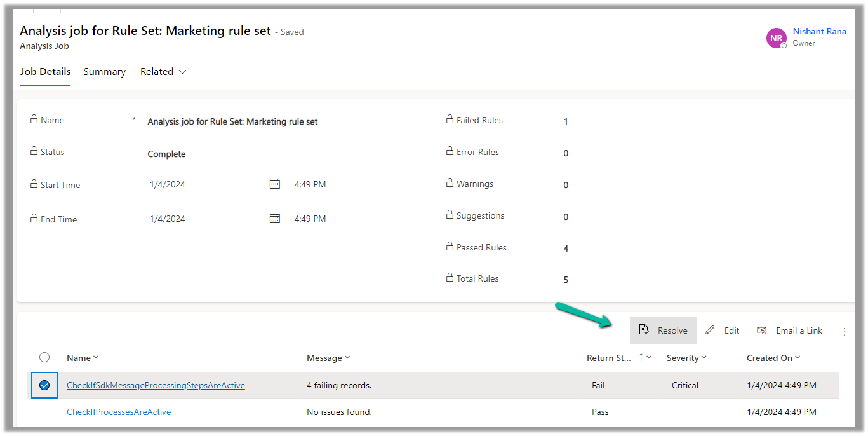Open the End Time calendar picker

pos(274,219)
